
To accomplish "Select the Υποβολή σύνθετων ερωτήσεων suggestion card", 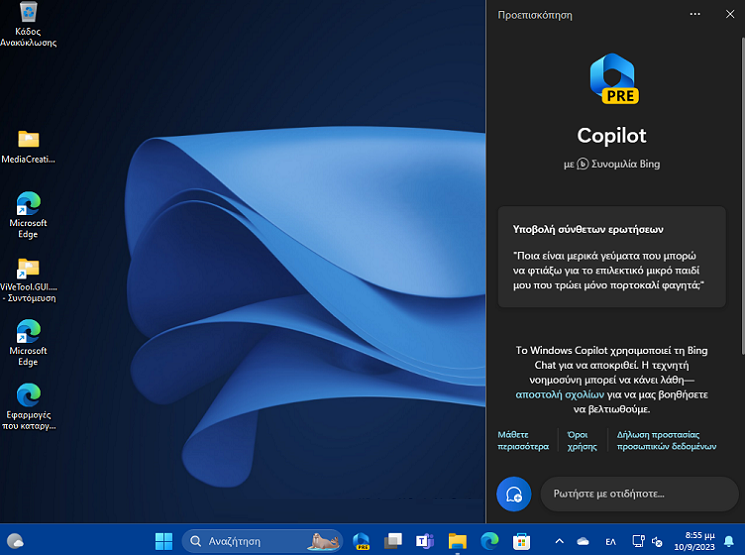I will [x=611, y=257].
